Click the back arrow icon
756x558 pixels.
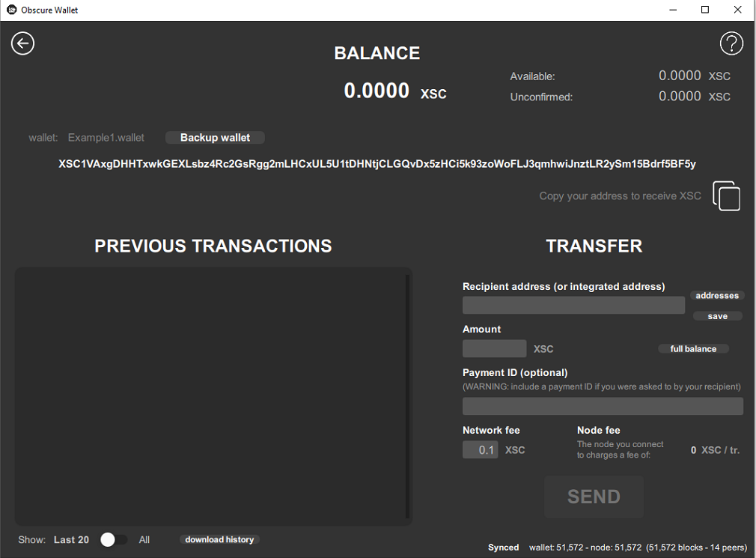[23, 43]
